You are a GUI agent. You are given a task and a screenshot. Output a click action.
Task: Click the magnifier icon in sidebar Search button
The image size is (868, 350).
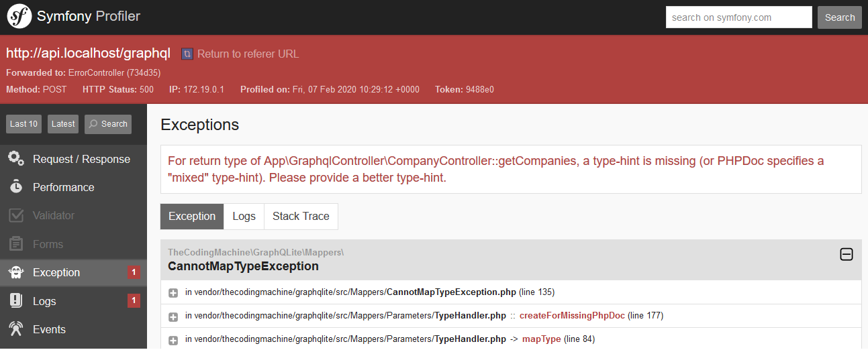(x=94, y=124)
